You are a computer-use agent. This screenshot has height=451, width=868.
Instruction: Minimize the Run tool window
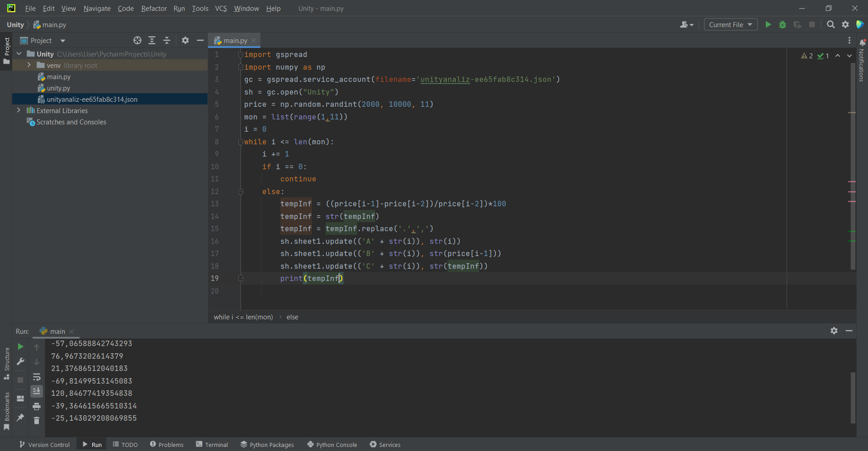click(849, 331)
